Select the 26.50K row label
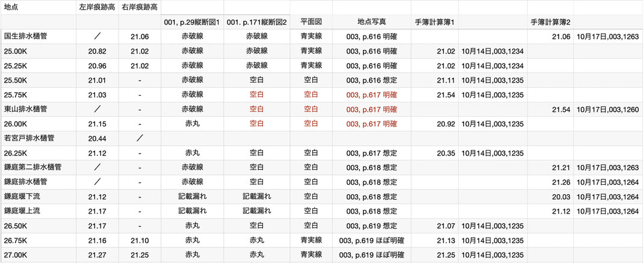Viewport: 644px width, 263px height. click(16, 226)
